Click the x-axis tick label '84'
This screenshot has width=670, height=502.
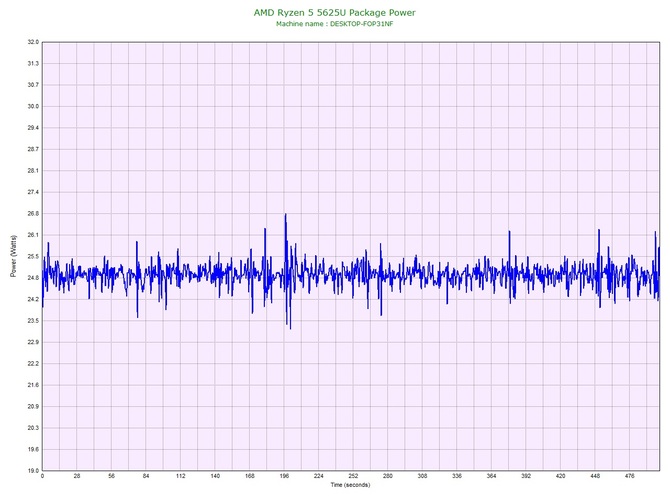pyautogui.click(x=146, y=476)
